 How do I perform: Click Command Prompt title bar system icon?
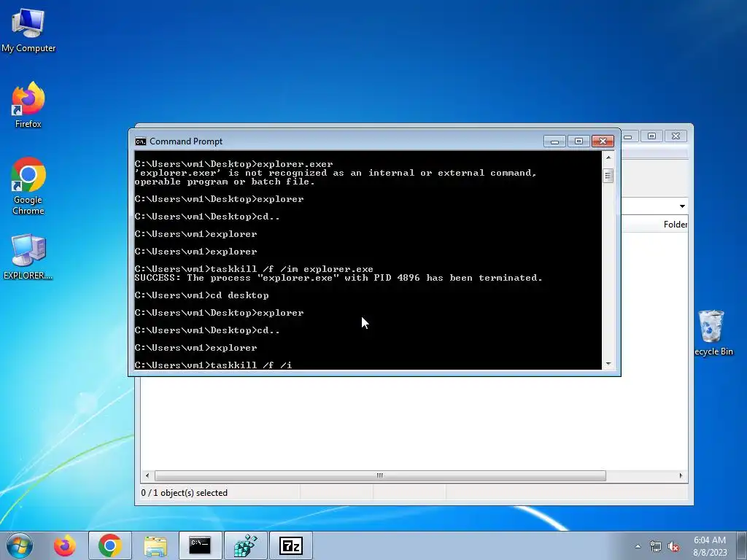(x=141, y=141)
